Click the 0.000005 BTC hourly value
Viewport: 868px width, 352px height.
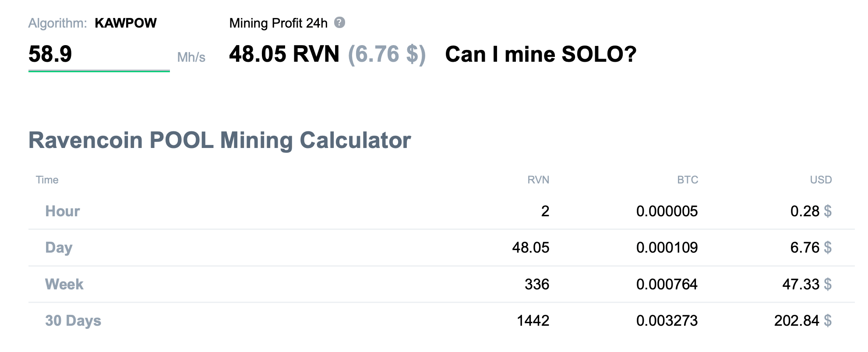667,211
